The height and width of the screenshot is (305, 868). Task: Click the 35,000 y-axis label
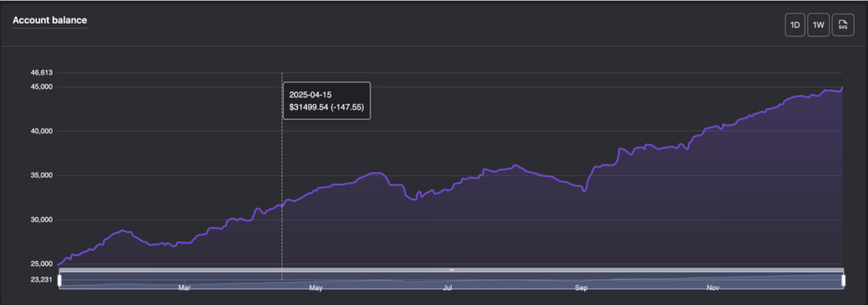tap(42, 175)
